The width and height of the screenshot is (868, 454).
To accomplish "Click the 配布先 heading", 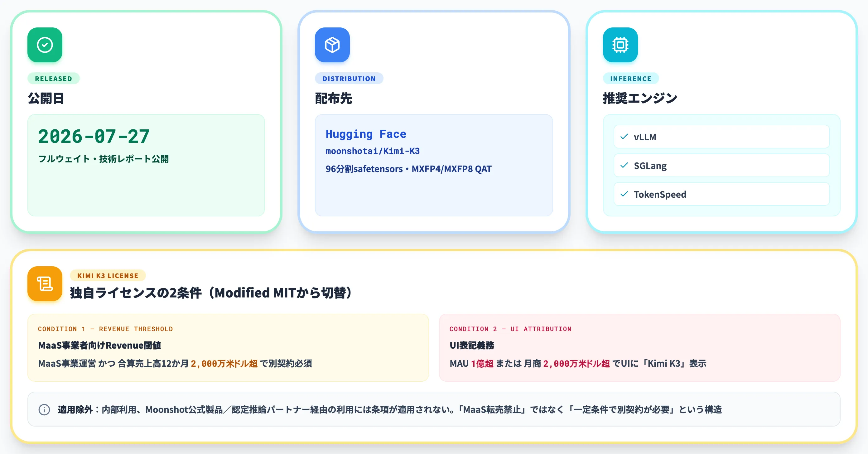I will point(334,99).
